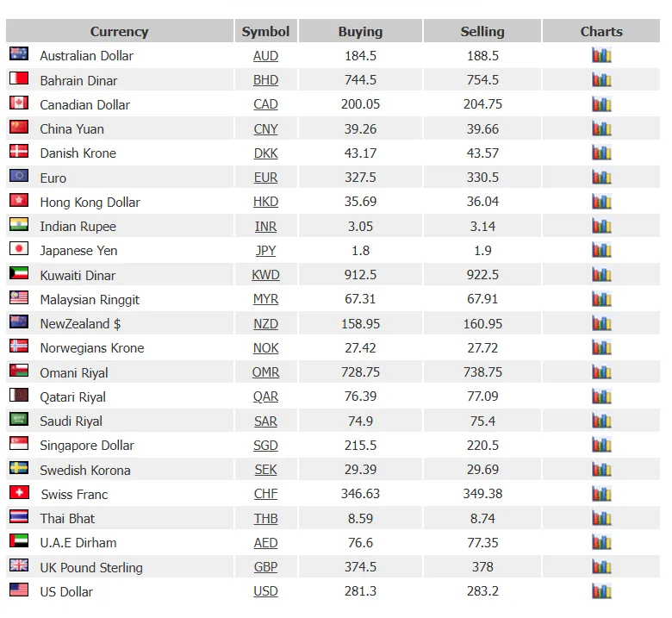Open the GBP symbol link
672x618 pixels.
265,567
